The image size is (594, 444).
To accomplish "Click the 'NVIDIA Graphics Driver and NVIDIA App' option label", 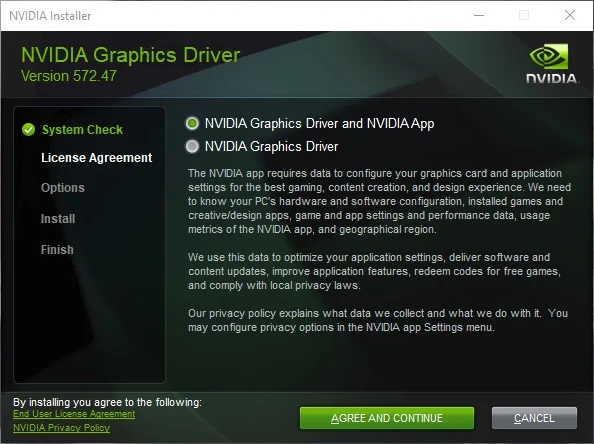I will coord(319,124).
